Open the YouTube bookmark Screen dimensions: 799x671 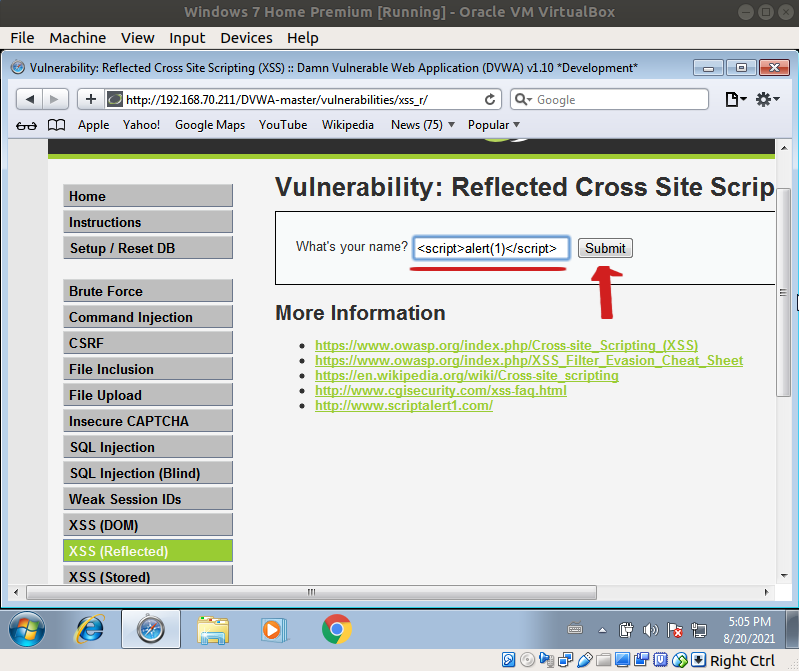point(283,125)
